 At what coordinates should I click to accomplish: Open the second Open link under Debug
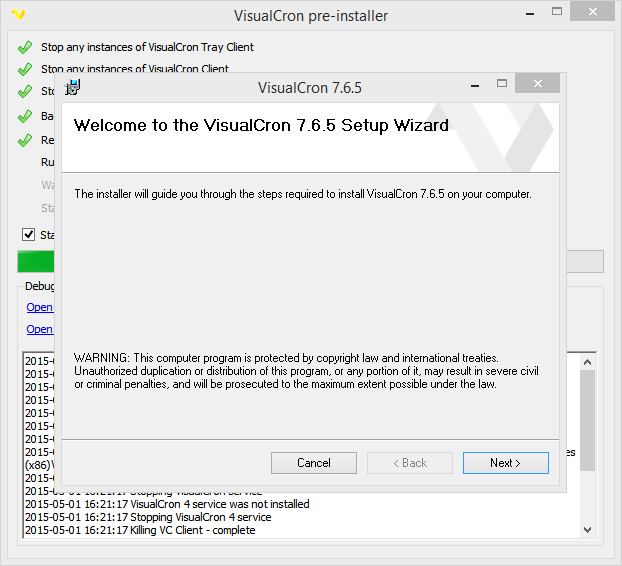pyautogui.click(x=39, y=329)
